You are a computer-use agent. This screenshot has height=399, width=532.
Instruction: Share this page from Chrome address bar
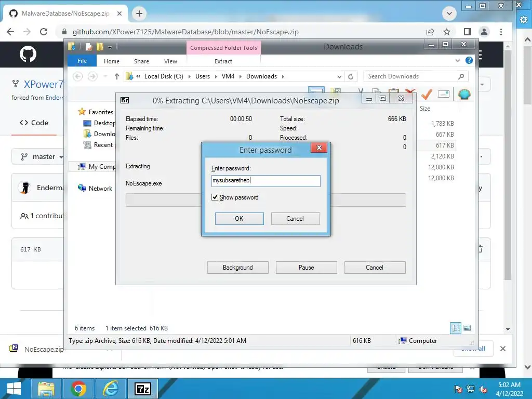pos(430,32)
